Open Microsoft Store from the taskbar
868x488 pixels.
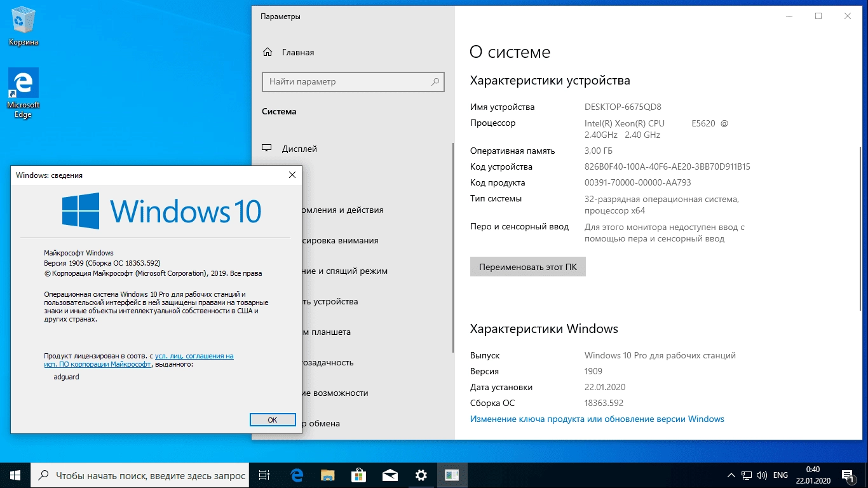pos(358,475)
